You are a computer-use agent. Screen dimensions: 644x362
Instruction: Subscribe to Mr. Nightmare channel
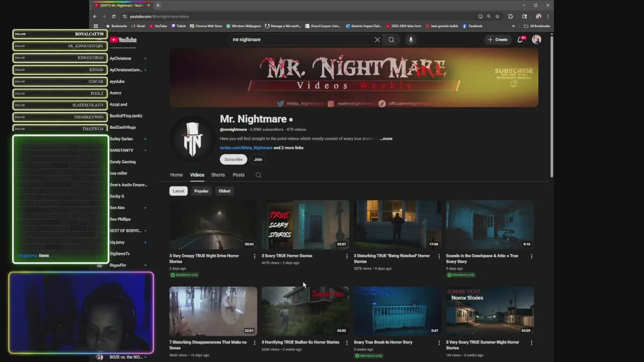[233, 159]
